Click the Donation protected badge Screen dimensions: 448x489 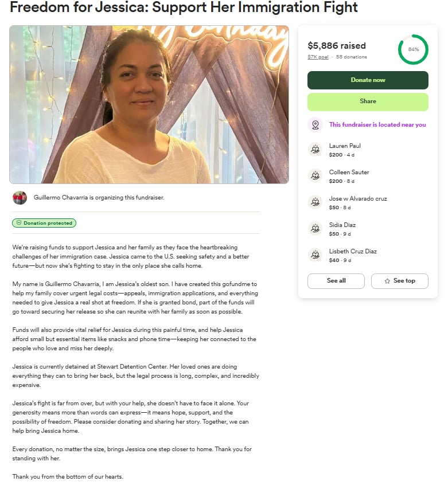(x=44, y=223)
